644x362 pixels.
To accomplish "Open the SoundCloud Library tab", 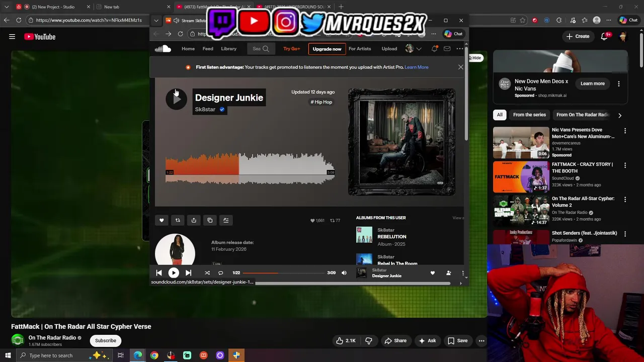I will click(228, 49).
